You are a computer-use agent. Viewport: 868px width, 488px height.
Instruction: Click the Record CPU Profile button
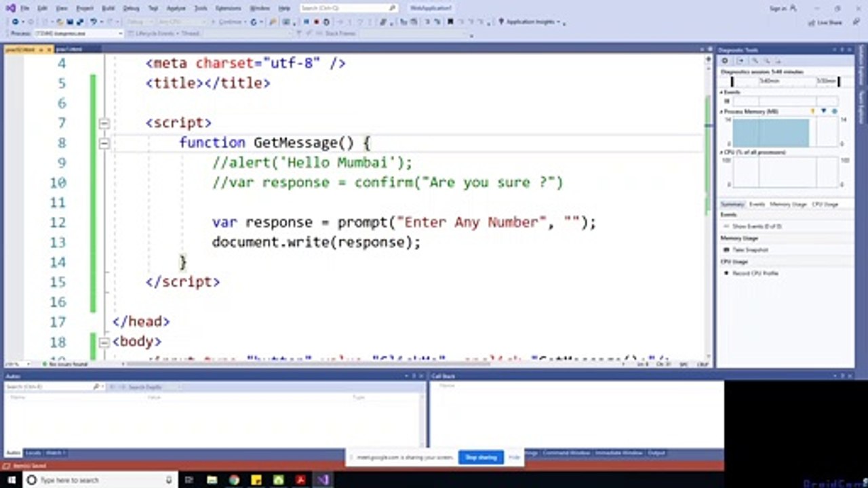pos(751,273)
